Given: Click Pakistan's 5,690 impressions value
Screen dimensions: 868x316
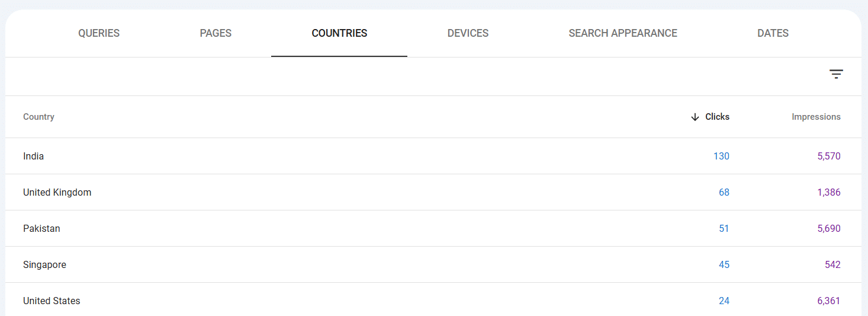Looking at the screenshot, I should [x=829, y=229].
